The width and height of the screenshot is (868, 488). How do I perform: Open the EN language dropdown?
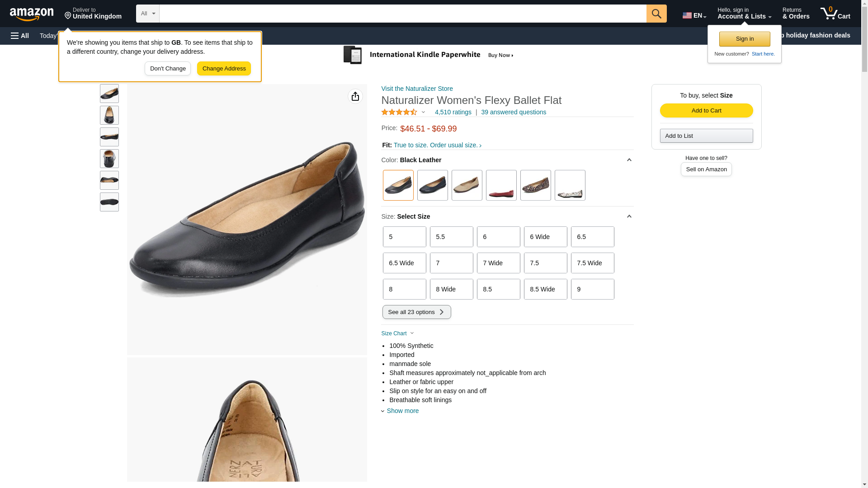click(694, 15)
